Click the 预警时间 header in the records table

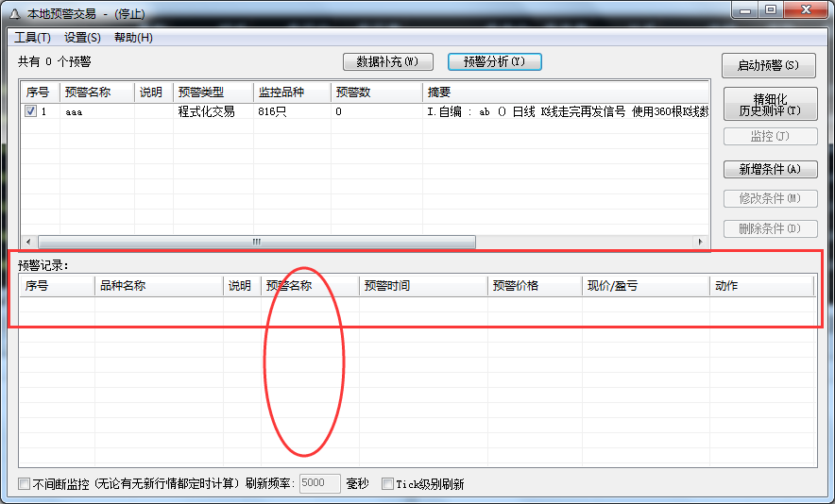point(423,286)
